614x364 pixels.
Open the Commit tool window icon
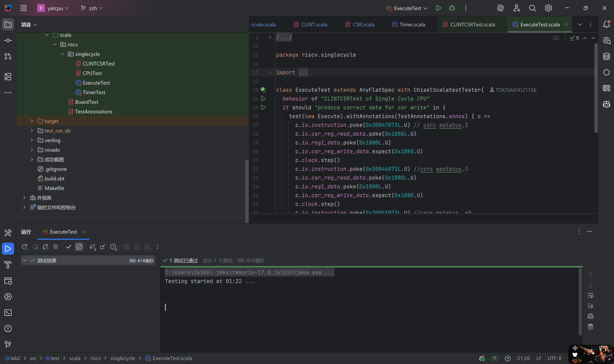pos(8,41)
